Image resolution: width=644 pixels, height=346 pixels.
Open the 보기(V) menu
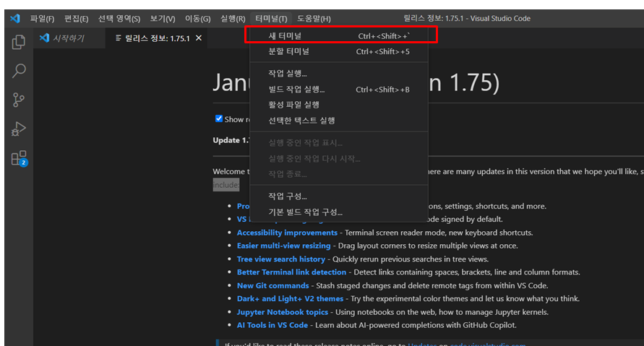pyautogui.click(x=162, y=19)
